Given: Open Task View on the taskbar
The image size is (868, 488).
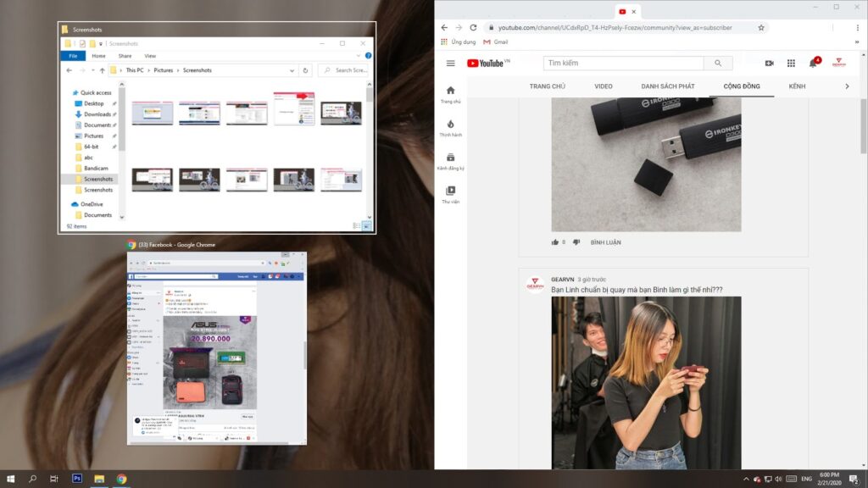Looking at the screenshot, I should (54, 479).
